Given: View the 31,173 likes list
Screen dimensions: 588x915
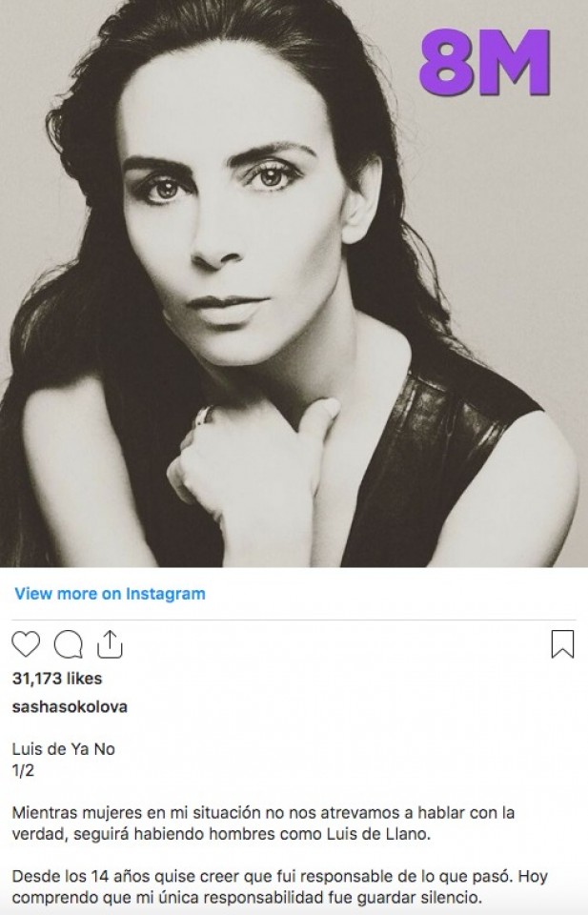Looking at the screenshot, I should pyautogui.click(x=56, y=679).
